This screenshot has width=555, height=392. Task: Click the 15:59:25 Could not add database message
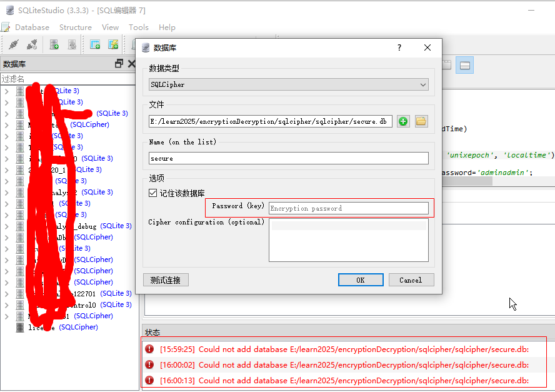(x=344, y=349)
